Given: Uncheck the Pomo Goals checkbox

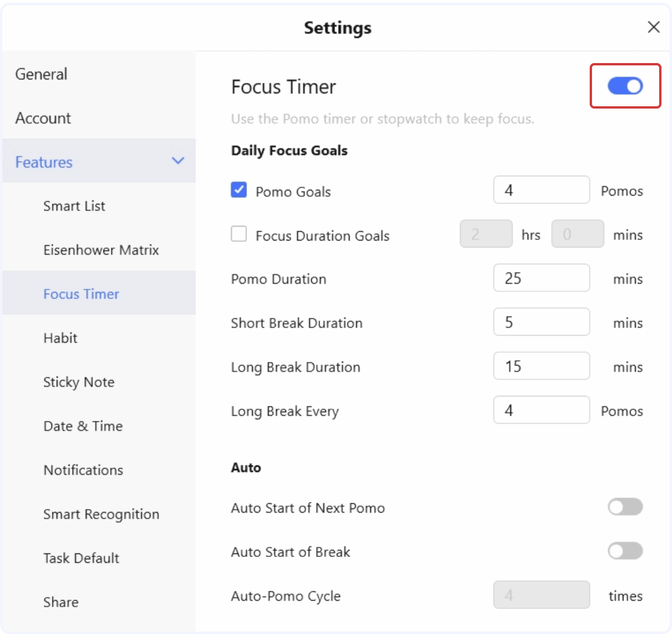Looking at the screenshot, I should tap(239, 191).
